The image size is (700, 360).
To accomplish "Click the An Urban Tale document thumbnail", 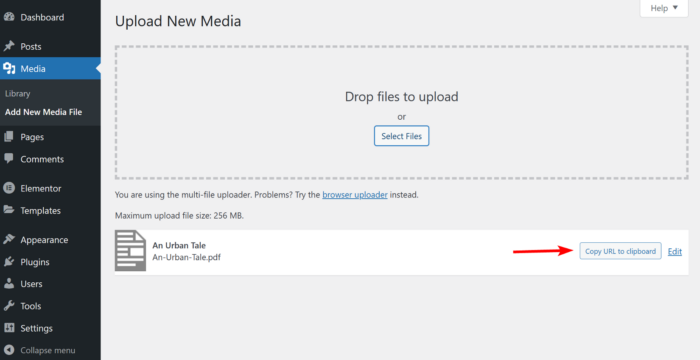I will [130, 251].
